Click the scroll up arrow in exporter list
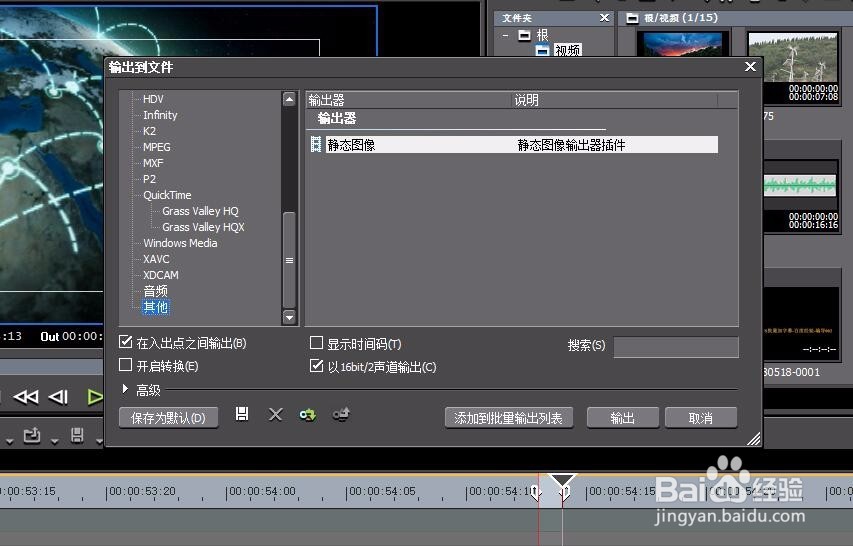 click(x=289, y=99)
